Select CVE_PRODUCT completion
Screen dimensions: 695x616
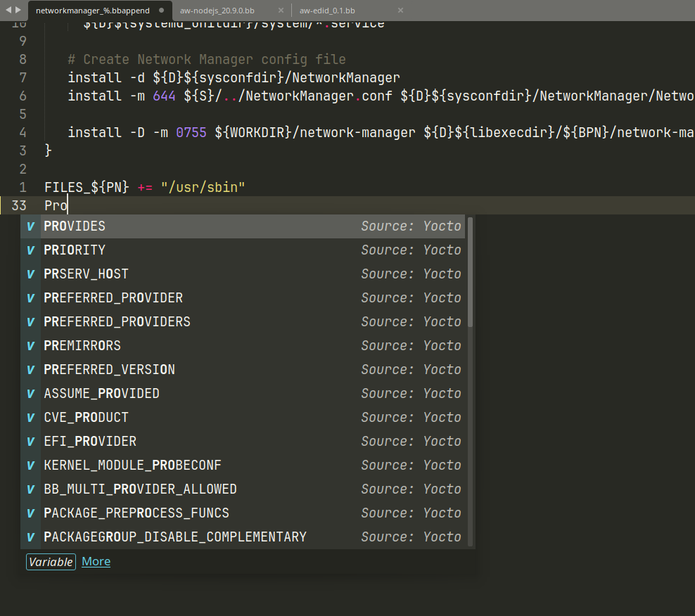243,418
